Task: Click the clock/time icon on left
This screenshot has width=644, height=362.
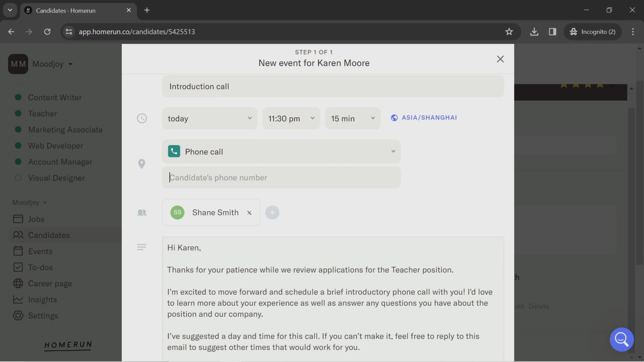Action: (x=142, y=118)
